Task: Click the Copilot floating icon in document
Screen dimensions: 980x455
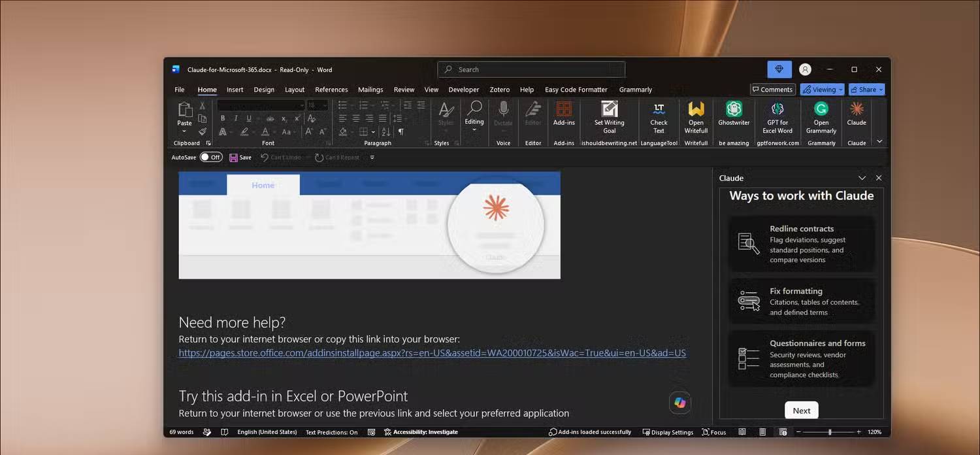Action: click(x=680, y=403)
